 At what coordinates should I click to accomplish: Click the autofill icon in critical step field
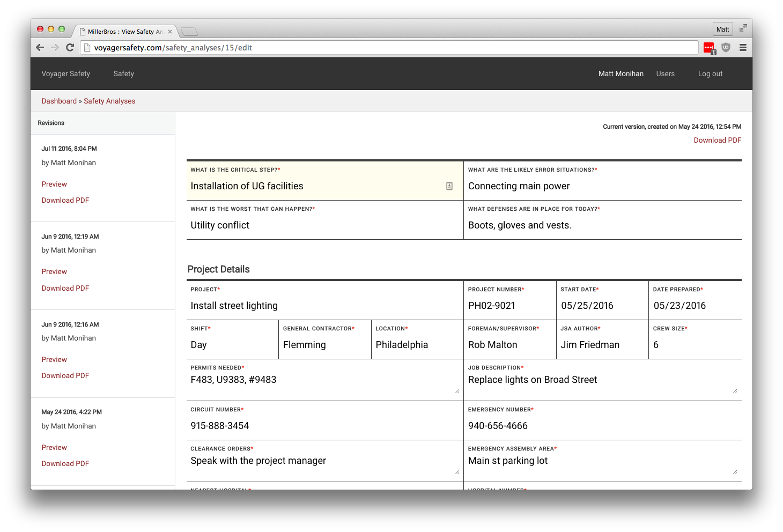[449, 186]
